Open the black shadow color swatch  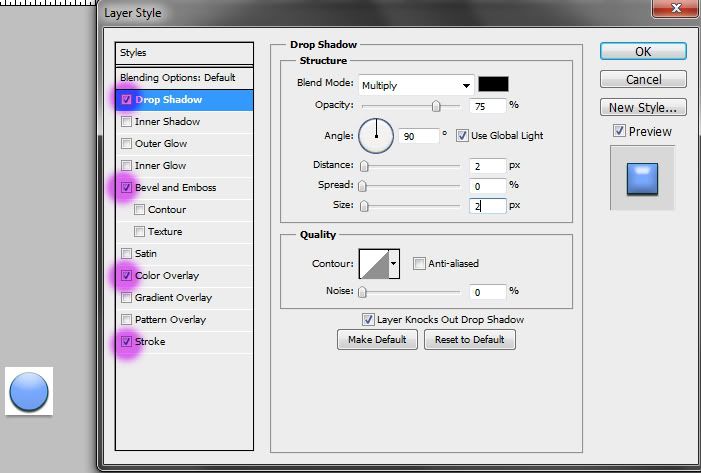494,84
